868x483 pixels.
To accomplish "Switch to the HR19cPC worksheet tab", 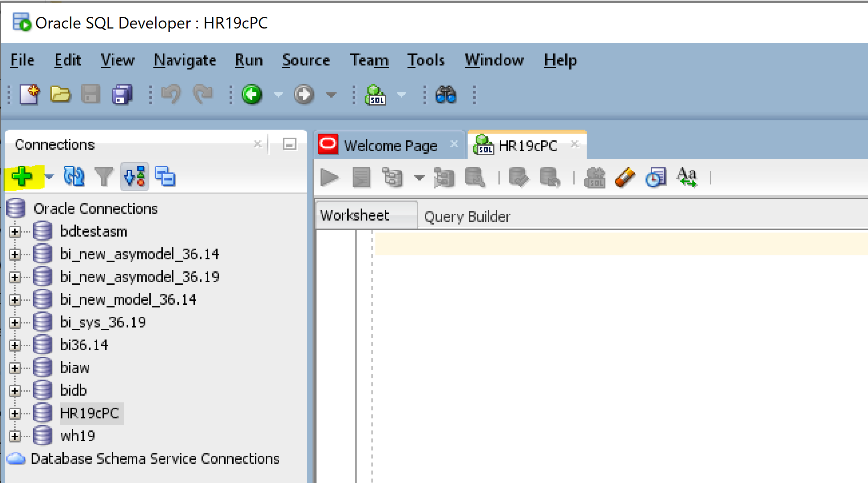I will click(x=527, y=145).
